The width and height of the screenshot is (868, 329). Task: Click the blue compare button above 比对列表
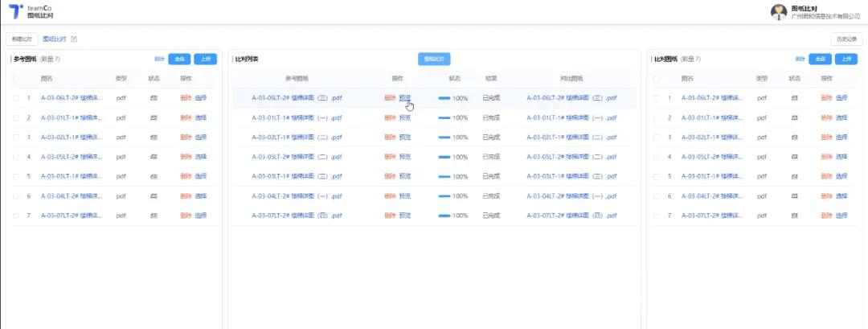pyautogui.click(x=434, y=59)
